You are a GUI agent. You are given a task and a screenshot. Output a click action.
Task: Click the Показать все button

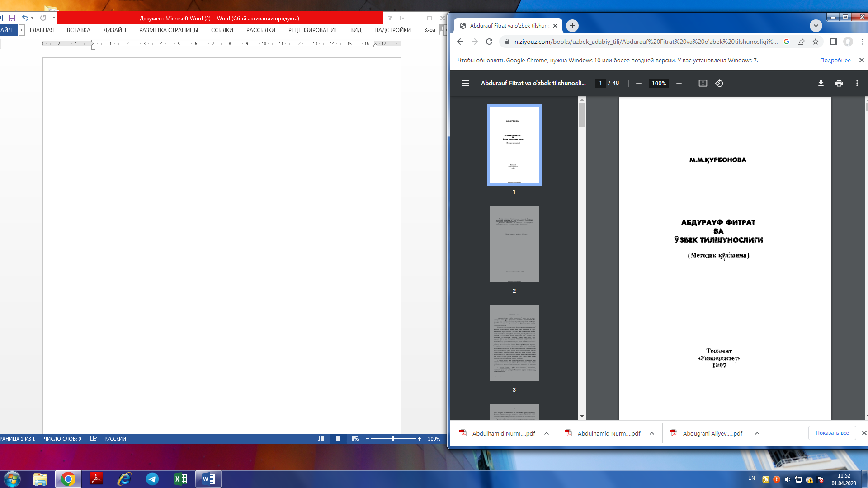click(832, 433)
